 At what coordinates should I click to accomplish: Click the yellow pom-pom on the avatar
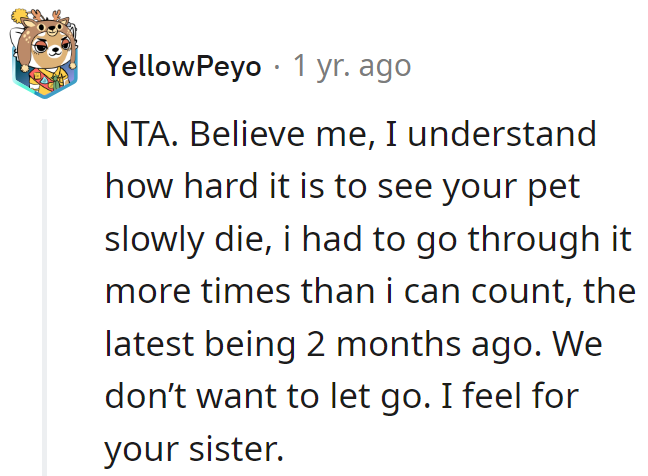[19, 16]
